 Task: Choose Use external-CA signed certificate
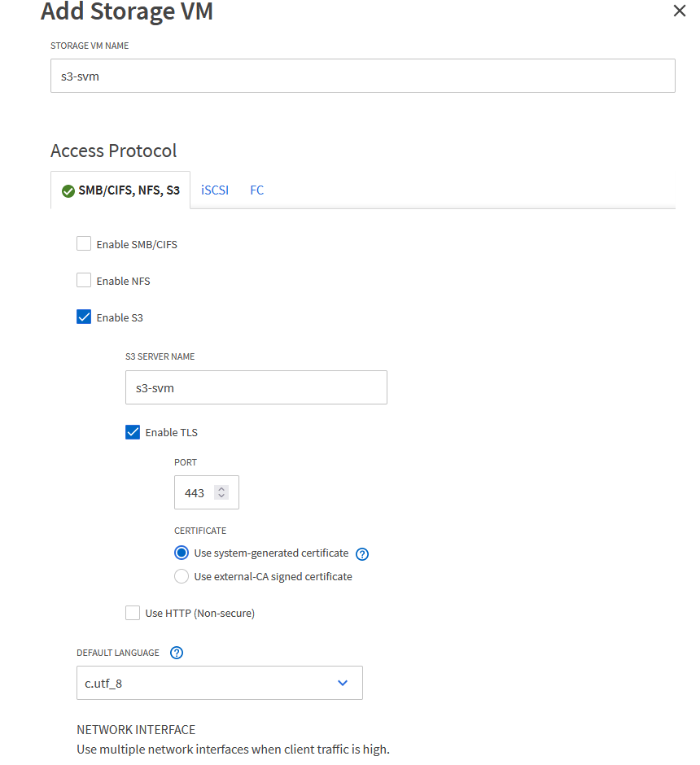pyautogui.click(x=182, y=576)
